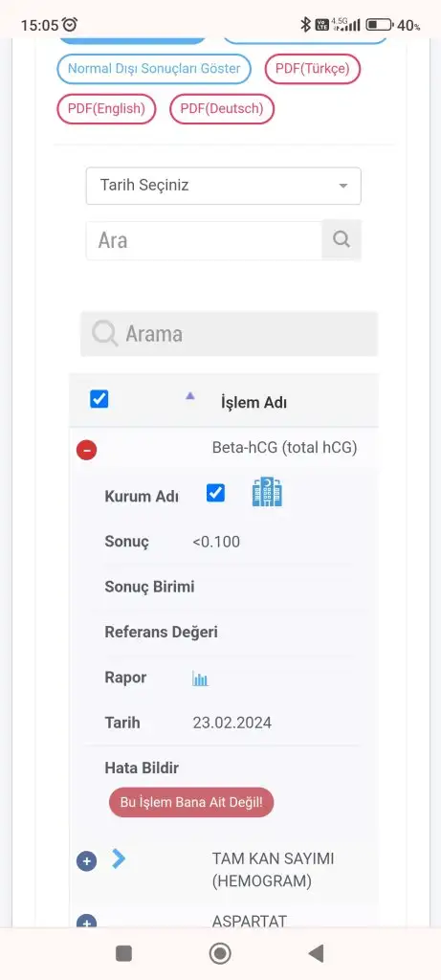Click sort arrow in İşlem Adı header
Screen dimensions: 441x980
[190, 395]
